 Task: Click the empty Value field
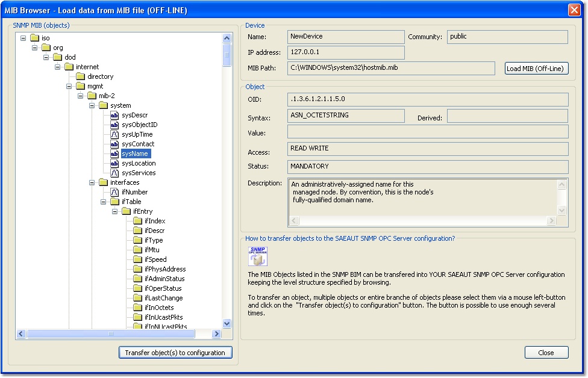point(428,131)
